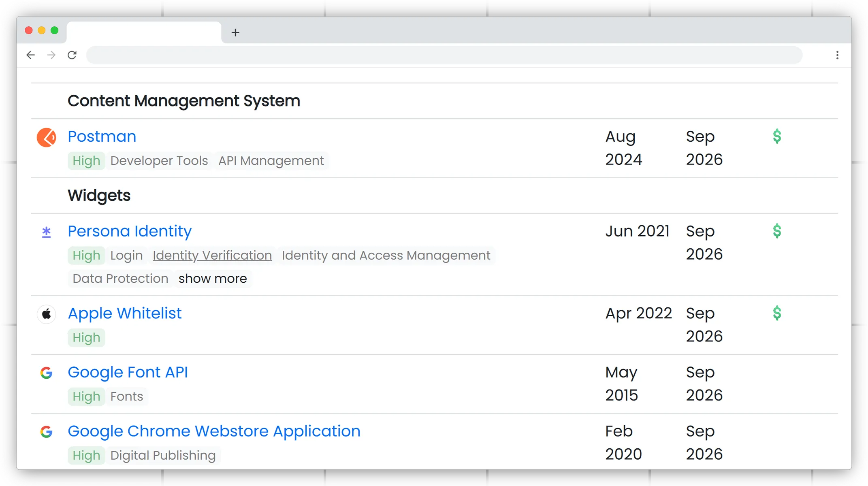This screenshot has height=486, width=868.
Task: Click the Aug 2024 date in Postman row
Action: tap(624, 148)
